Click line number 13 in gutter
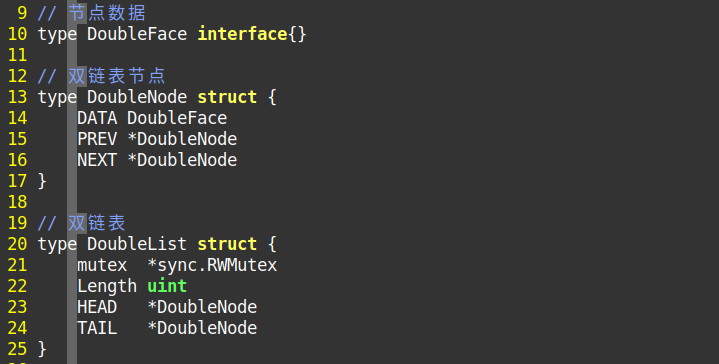Image resolution: width=719 pixels, height=364 pixels. click(x=17, y=97)
